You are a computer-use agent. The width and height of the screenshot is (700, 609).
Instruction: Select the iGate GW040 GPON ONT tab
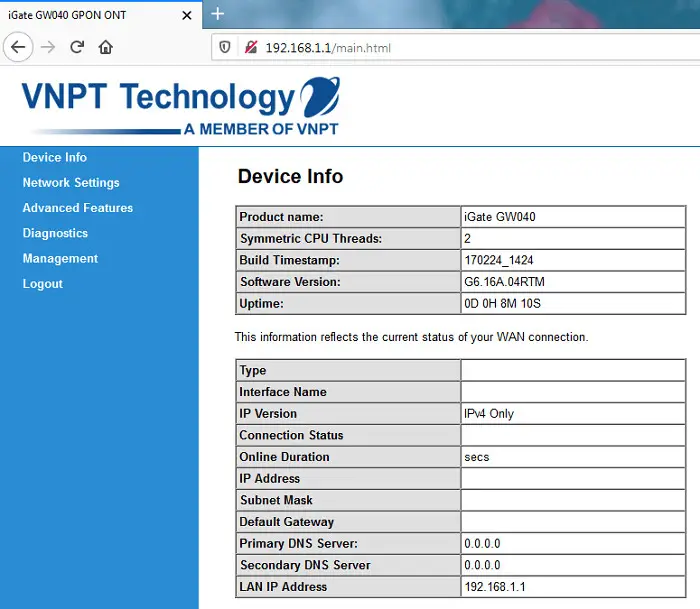pos(101,15)
